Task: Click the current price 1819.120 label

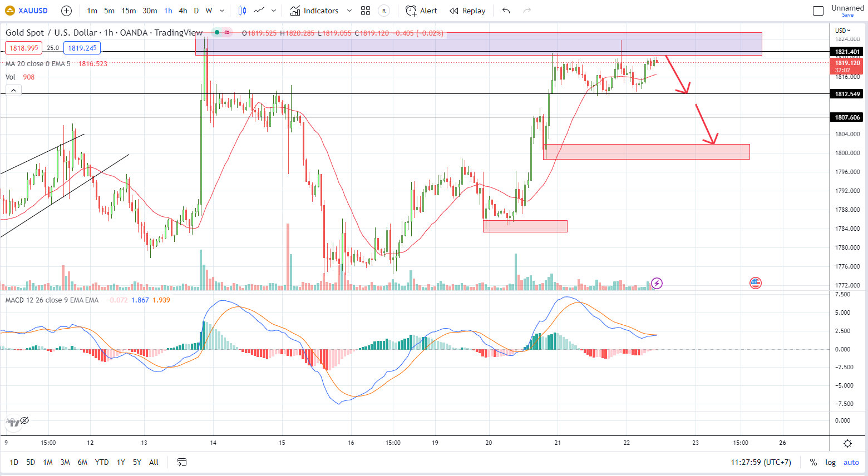Action: point(847,66)
